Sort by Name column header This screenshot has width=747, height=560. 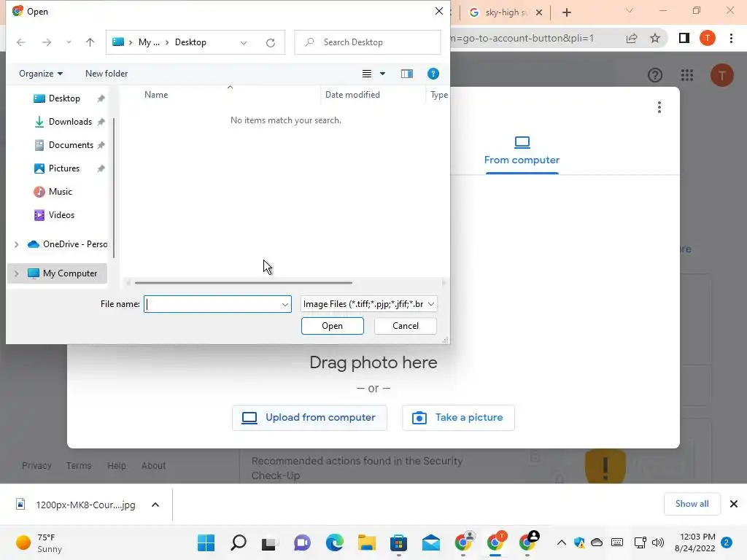pos(156,95)
